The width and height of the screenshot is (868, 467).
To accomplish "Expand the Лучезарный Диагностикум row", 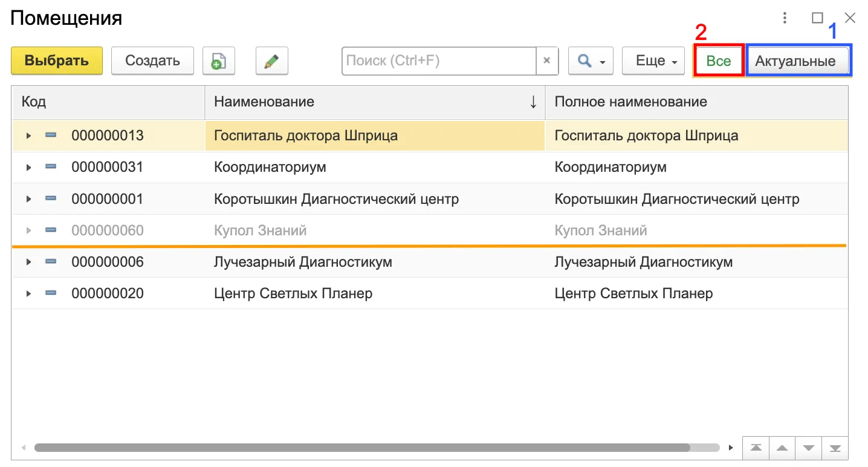I will point(28,262).
